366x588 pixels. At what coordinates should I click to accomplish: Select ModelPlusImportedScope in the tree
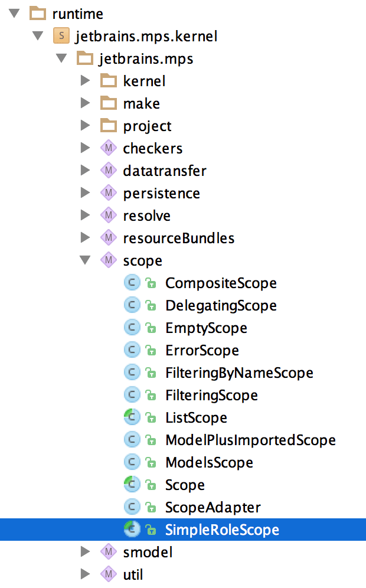(x=250, y=440)
